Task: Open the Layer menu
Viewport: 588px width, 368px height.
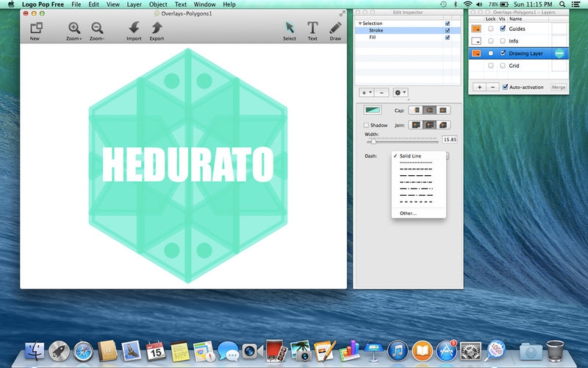Action: pyautogui.click(x=134, y=4)
